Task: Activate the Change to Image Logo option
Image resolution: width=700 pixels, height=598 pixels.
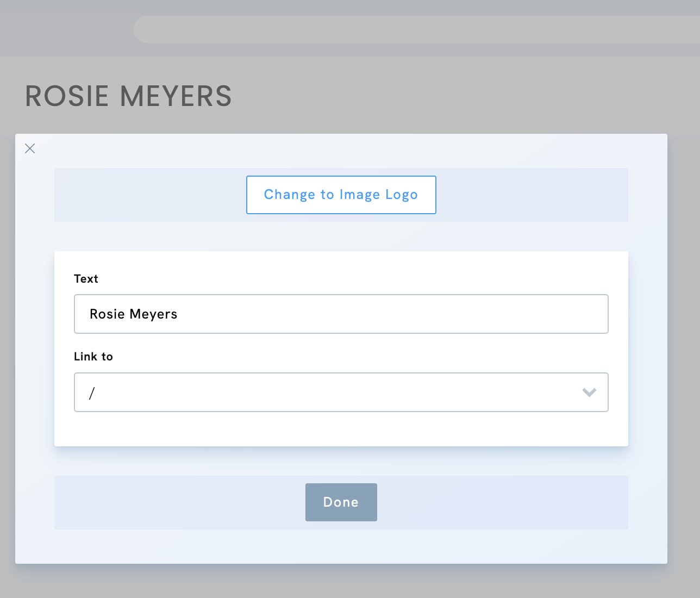Action: point(341,195)
